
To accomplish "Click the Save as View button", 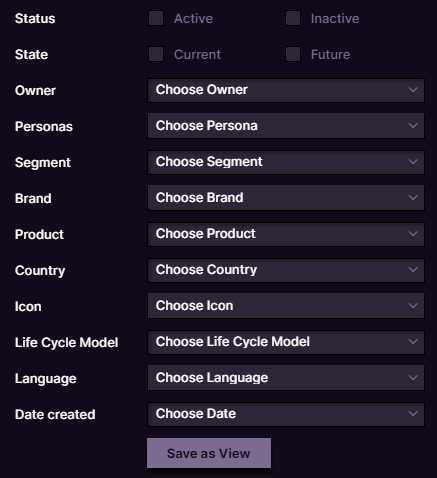I will point(209,453).
